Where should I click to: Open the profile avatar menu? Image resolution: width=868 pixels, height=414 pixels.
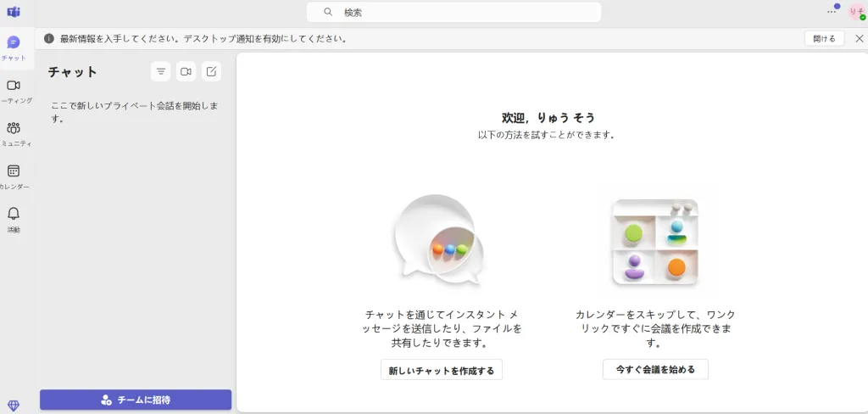pyautogui.click(x=857, y=12)
